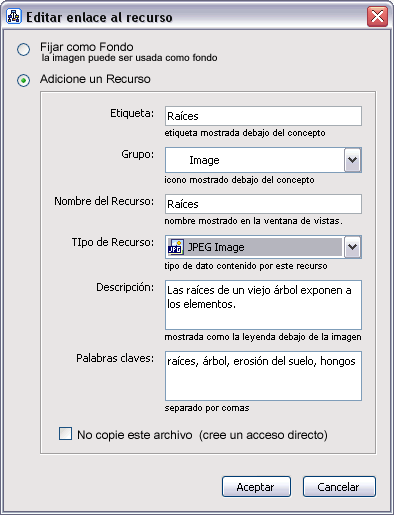This screenshot has width=394, height=515.
Task: Click the Adicione un Recurso label text
Action: [95, 79]
